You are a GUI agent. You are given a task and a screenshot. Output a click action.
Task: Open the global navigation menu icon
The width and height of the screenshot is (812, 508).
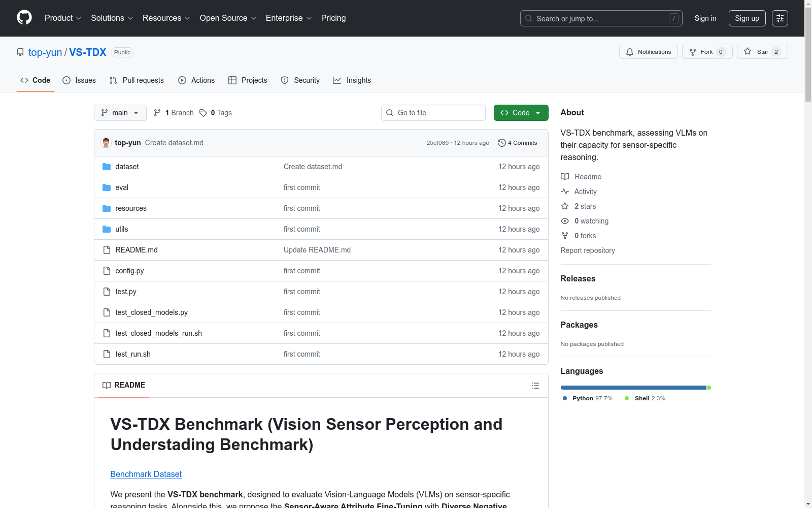click(780, 18)
